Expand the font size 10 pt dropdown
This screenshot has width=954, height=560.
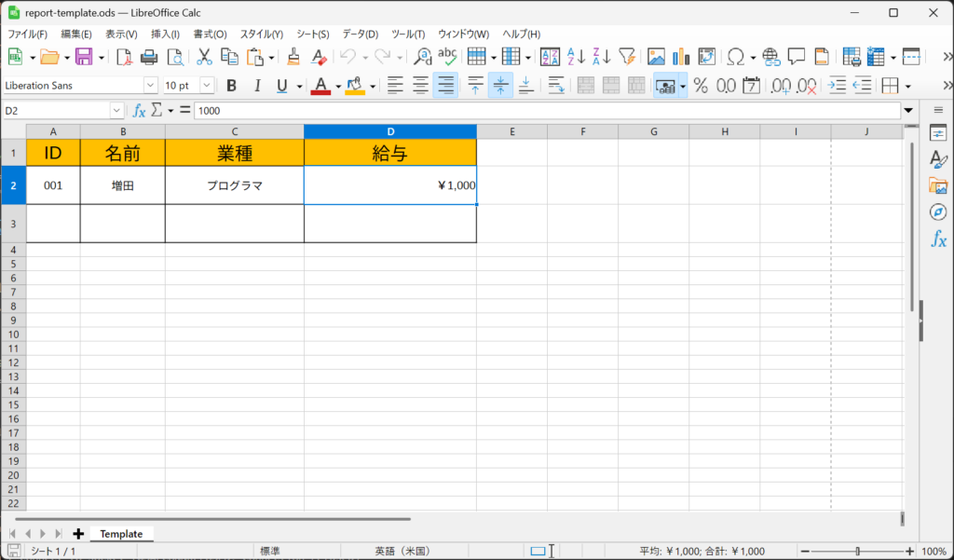pyautogui.click(x=206, y=86)
